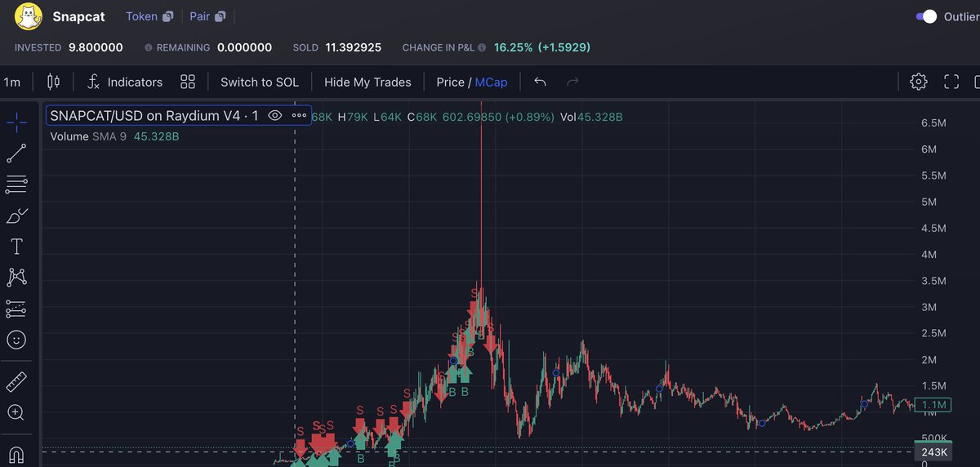Click the INVESTED 9.800000 value
The height and width of the screenshot is (467, 980).
[x=96, y=47]
